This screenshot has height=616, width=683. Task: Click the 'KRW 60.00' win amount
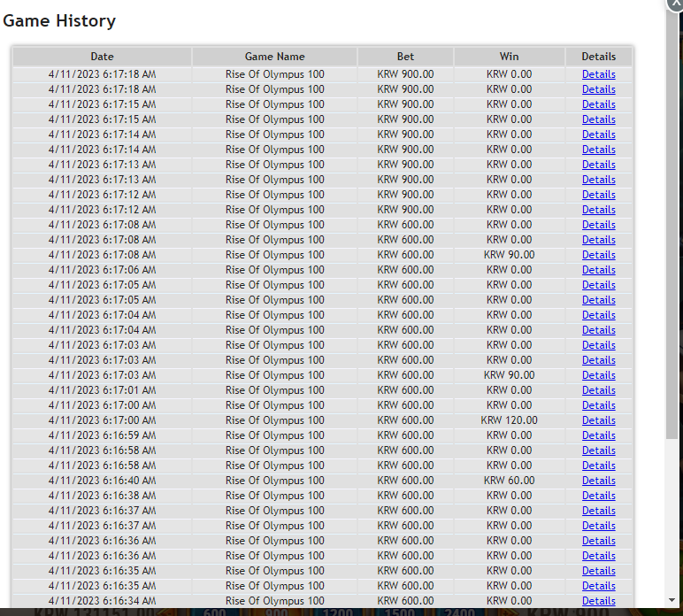(x=509, y=481)
